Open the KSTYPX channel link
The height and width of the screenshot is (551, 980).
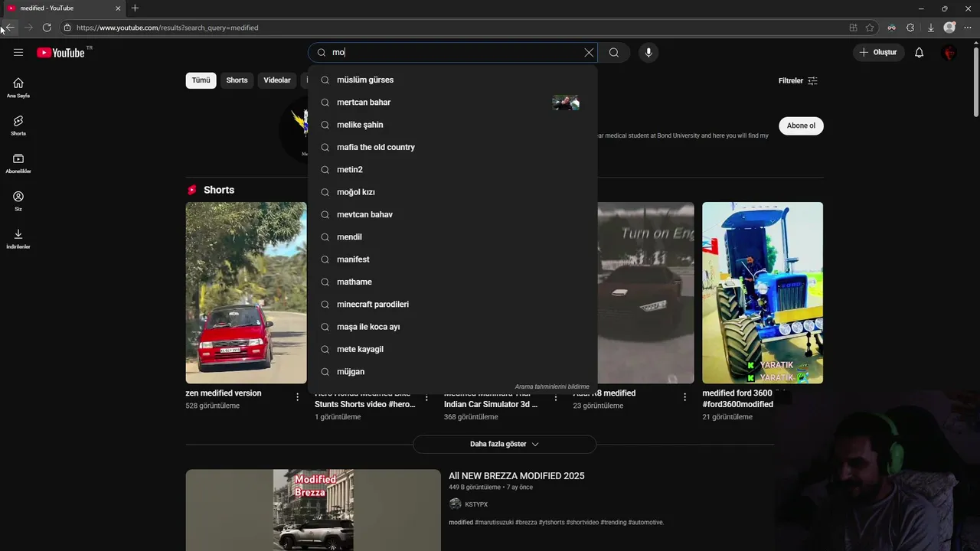tap(476, 504)
